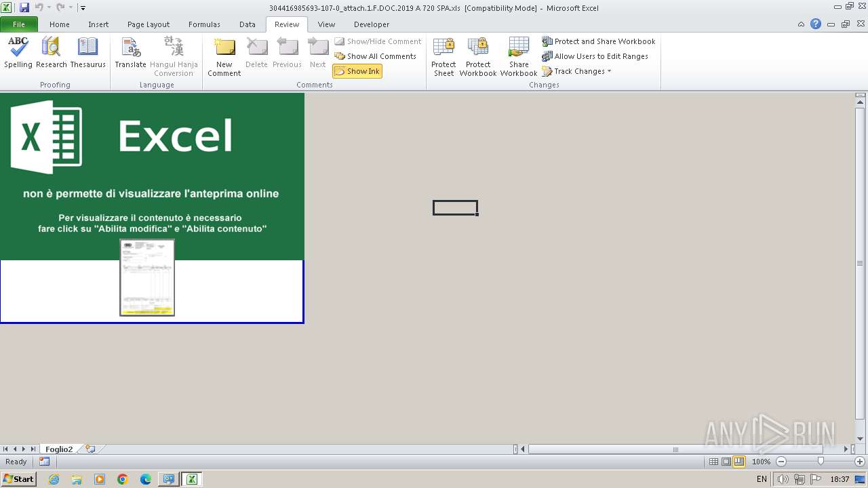Click the vertical scrollbar down arrow
The image size is (868, 488).
point(860,439)
